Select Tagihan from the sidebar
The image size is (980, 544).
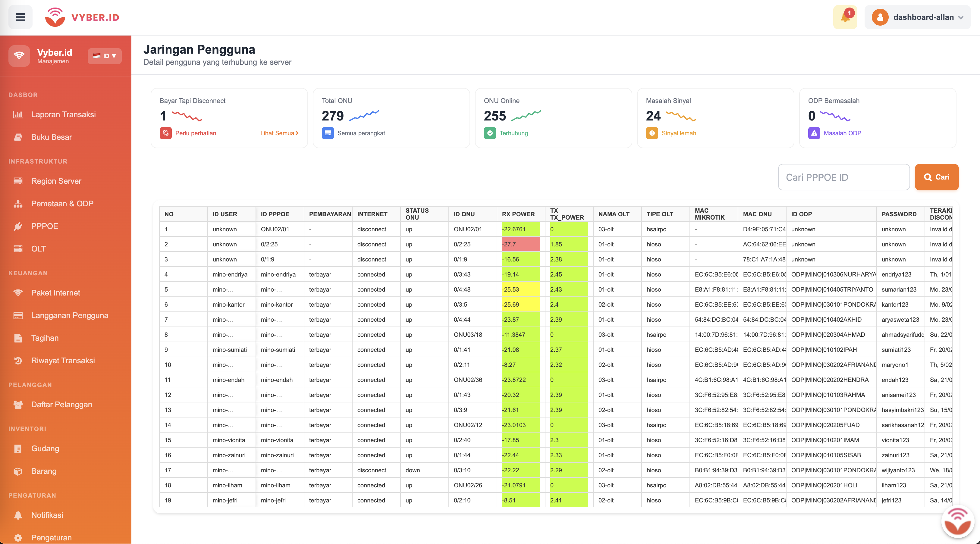[x=45, y=338]
